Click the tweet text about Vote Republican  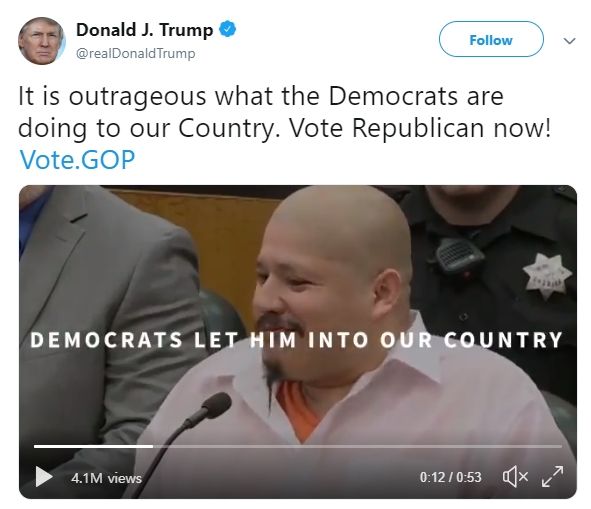pyautogui.click(x=284, y=112)
